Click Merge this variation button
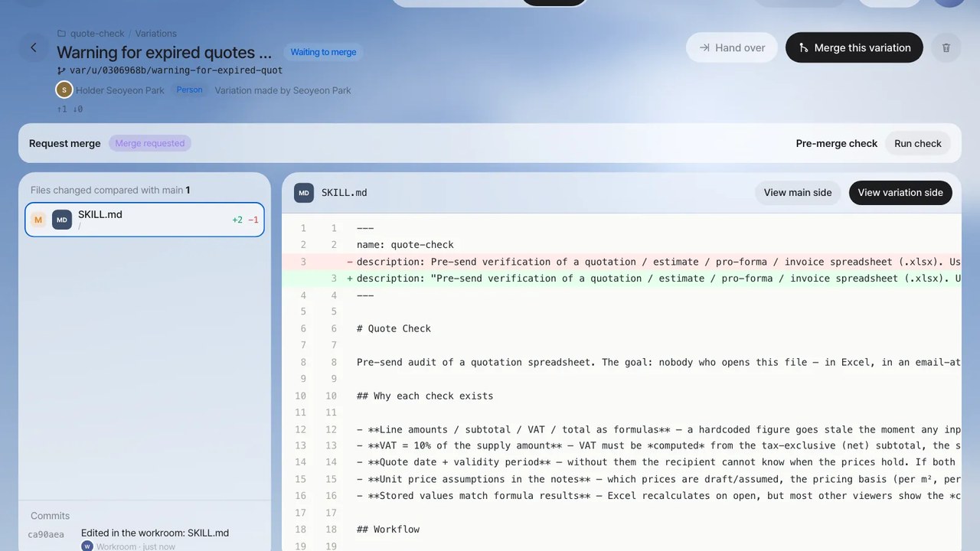This screenshot has height=551, width=980. coord(854,47)
